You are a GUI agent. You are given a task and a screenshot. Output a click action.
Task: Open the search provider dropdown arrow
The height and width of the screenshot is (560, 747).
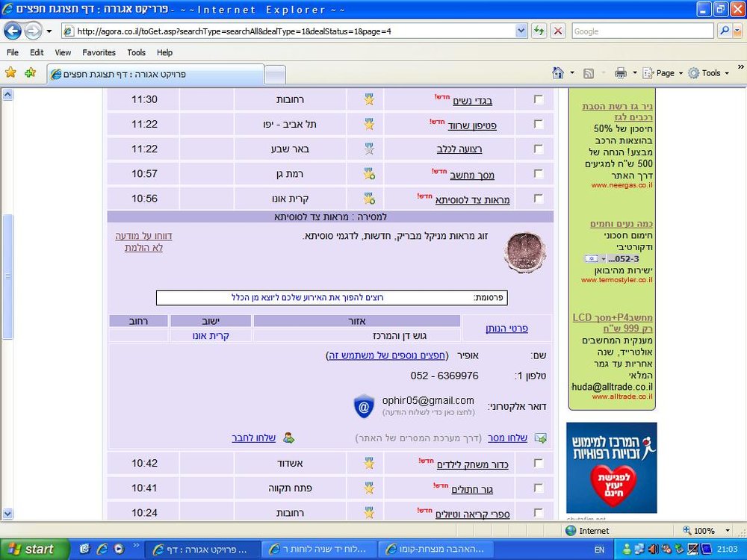737,31
